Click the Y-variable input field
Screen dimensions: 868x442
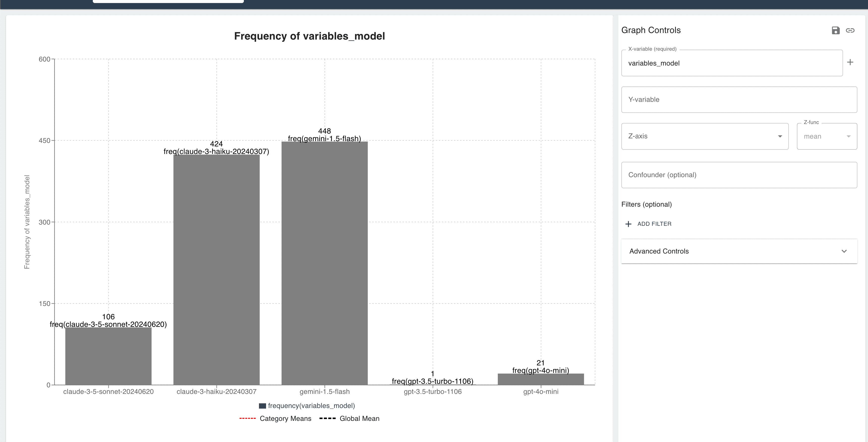[739, 99]
